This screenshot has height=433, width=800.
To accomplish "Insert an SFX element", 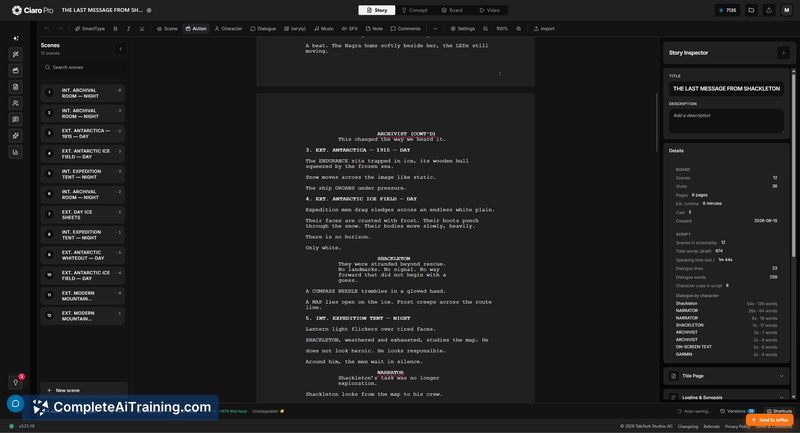I will pyautogui.click(x=349, y=29).
